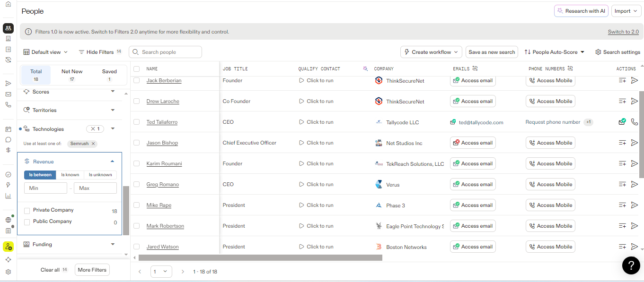
Task: Click the Home icon in sidebar
Action: (x=8, y=4)
